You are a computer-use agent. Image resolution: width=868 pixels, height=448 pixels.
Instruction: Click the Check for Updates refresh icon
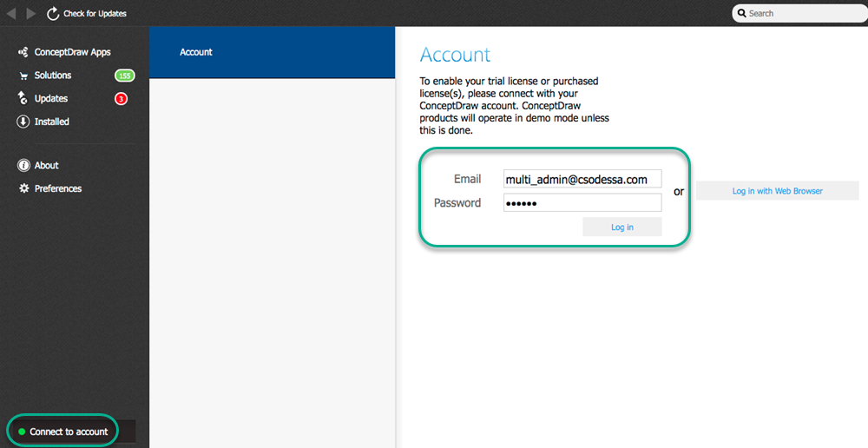pyautogui.click(x=53, y=13)
